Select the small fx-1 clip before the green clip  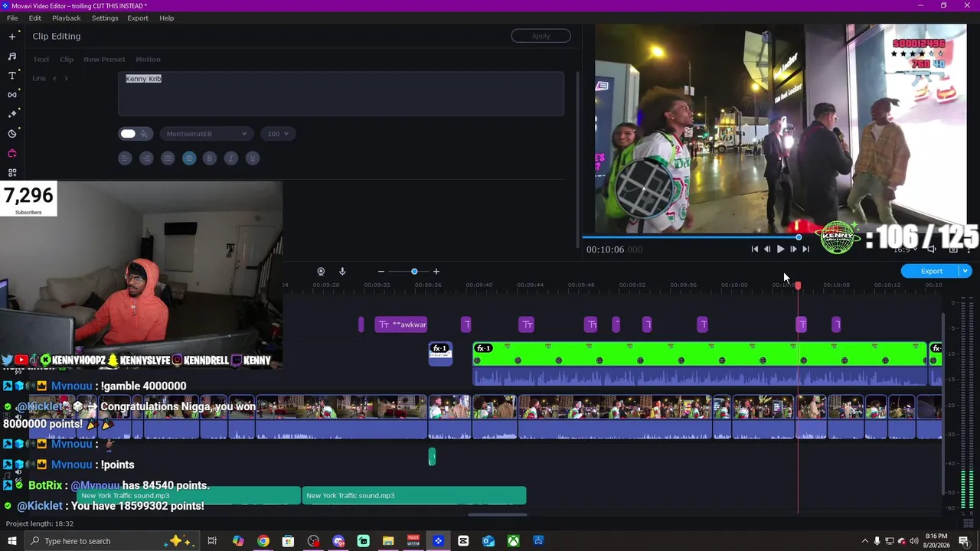(440, 354)
